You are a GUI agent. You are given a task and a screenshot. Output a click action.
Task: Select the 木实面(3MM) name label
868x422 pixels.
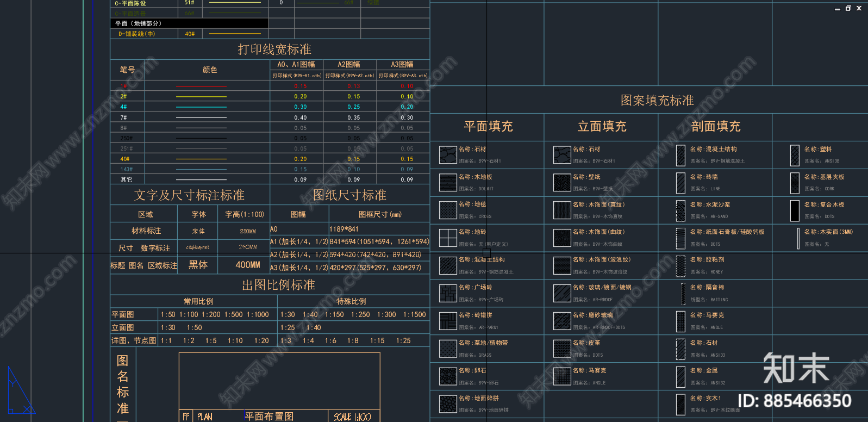829,232
